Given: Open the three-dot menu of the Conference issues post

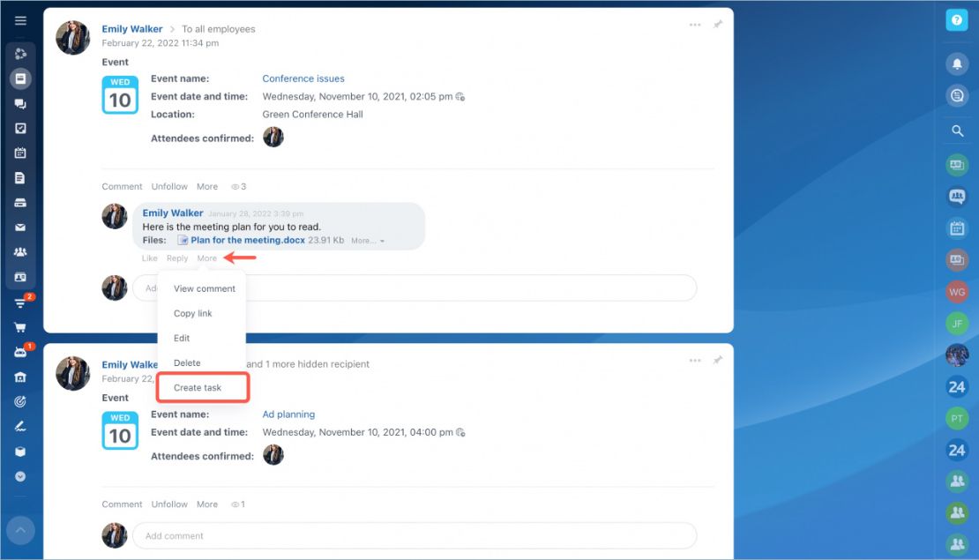Looking at the screenshot, I should click(x=695, y=25).
